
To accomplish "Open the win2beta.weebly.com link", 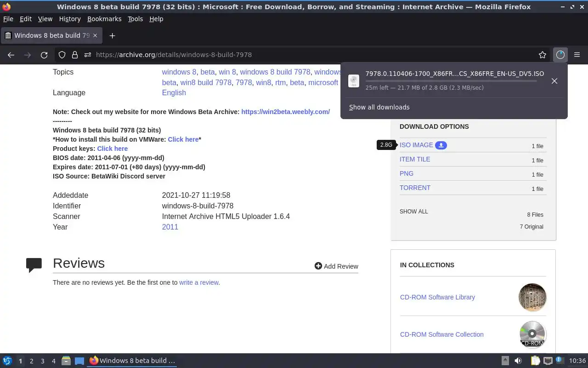I will (285, 112).
